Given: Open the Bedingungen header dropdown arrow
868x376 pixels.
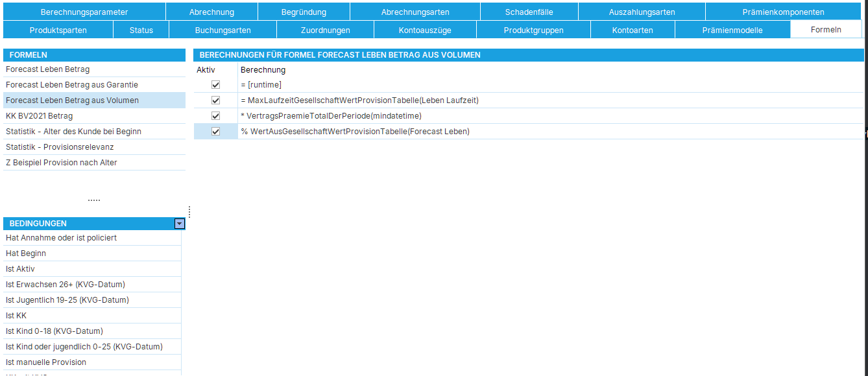Looking at the screenshot, I should click(x=180, y=224).
